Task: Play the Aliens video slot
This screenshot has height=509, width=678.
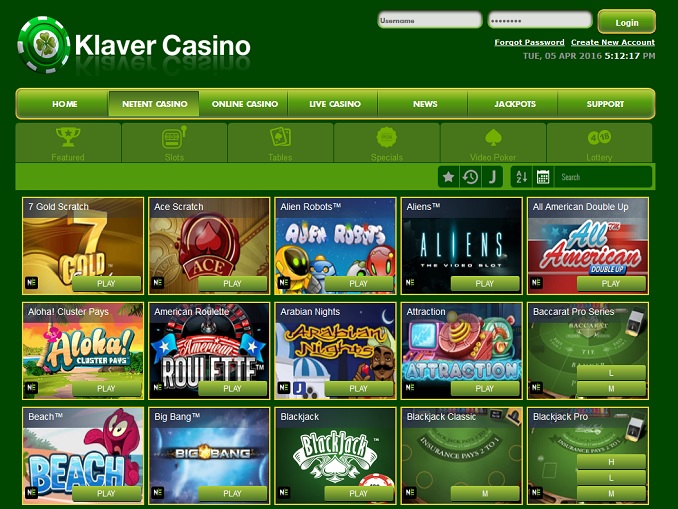Action: tap(484, 284)
